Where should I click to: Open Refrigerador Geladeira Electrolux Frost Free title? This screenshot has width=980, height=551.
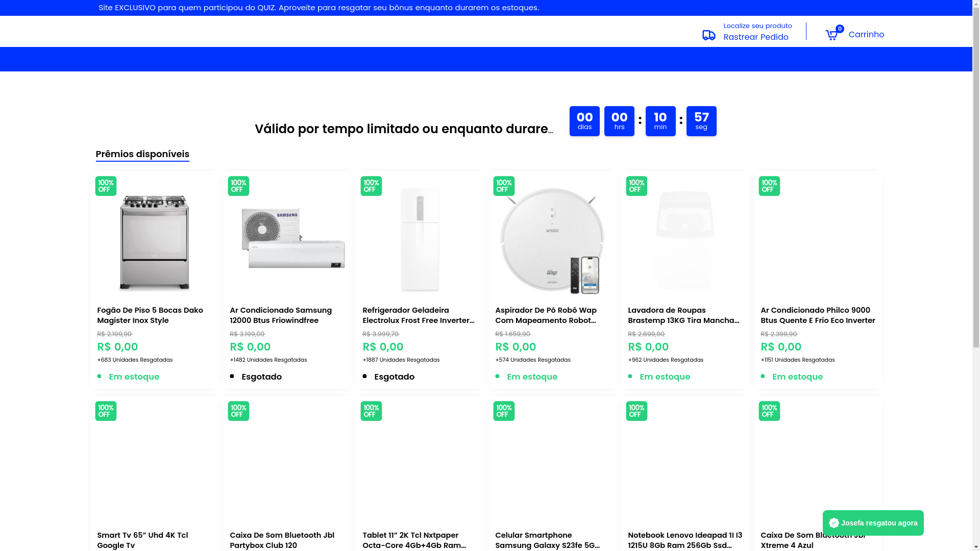pyautogui.click(x=419, y=315)
